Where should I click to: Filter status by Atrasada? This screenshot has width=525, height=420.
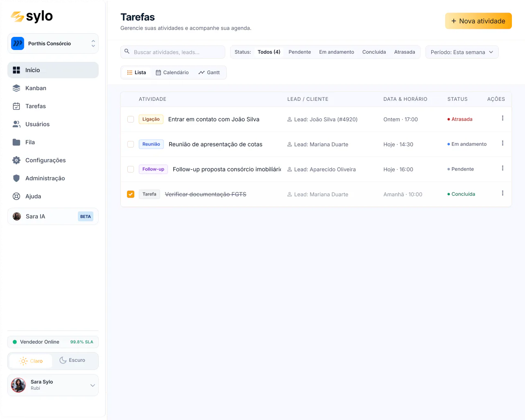(x=405, y=52)
